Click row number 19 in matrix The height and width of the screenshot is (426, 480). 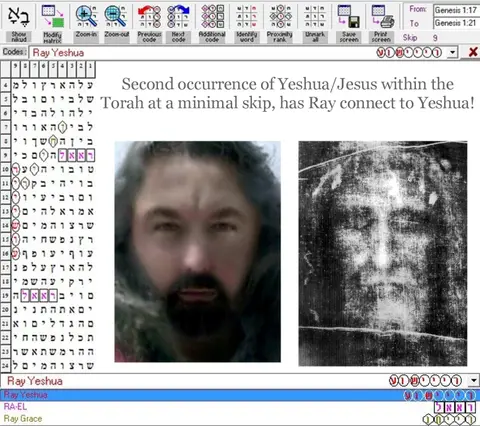pos(6,296)
